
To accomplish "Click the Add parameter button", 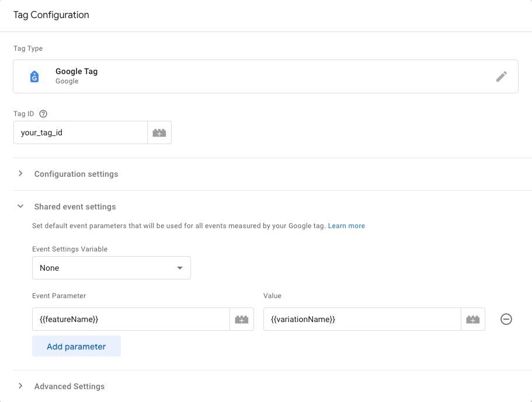I will click(x=76, y=346).
